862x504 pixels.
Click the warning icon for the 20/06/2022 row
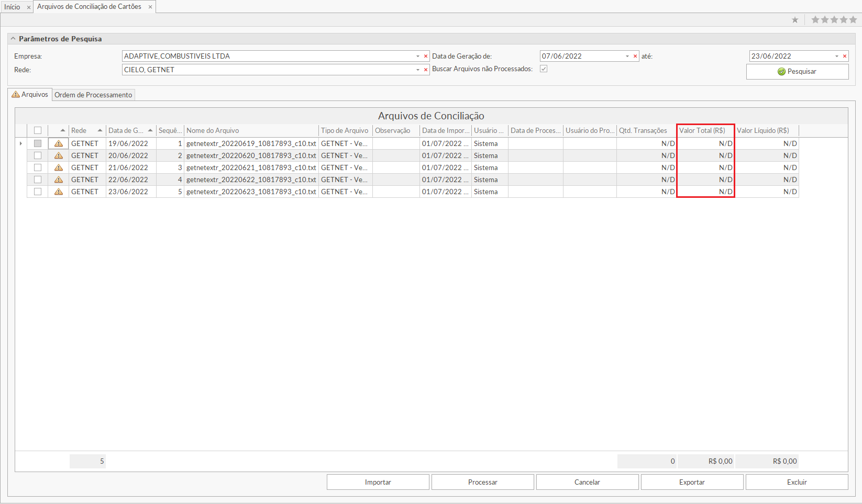(59, 155)
